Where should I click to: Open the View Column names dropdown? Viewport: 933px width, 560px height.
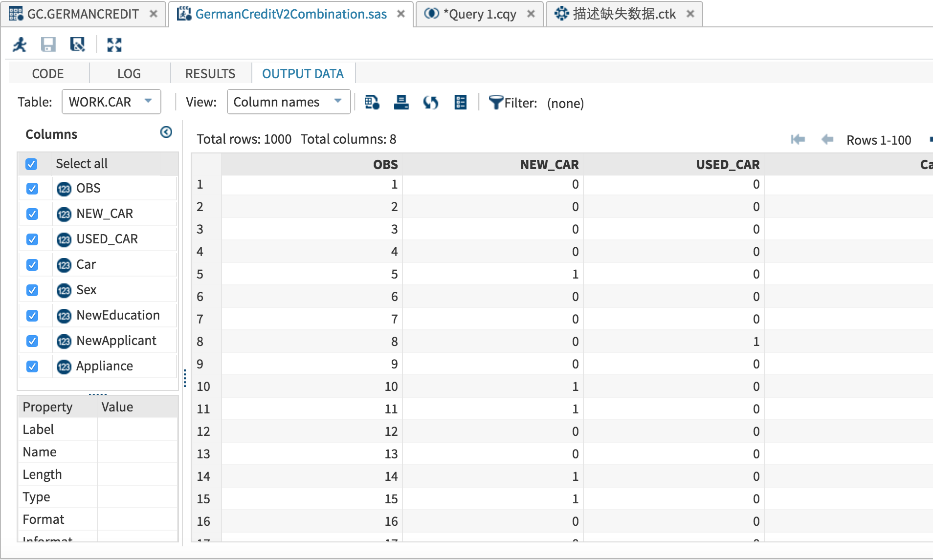point(338,102)
